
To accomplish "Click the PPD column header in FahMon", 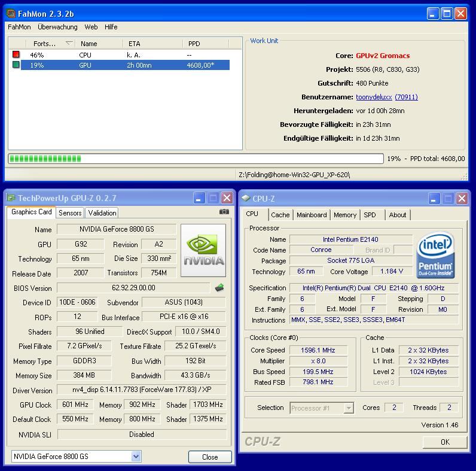I will [x=206, y=44].
